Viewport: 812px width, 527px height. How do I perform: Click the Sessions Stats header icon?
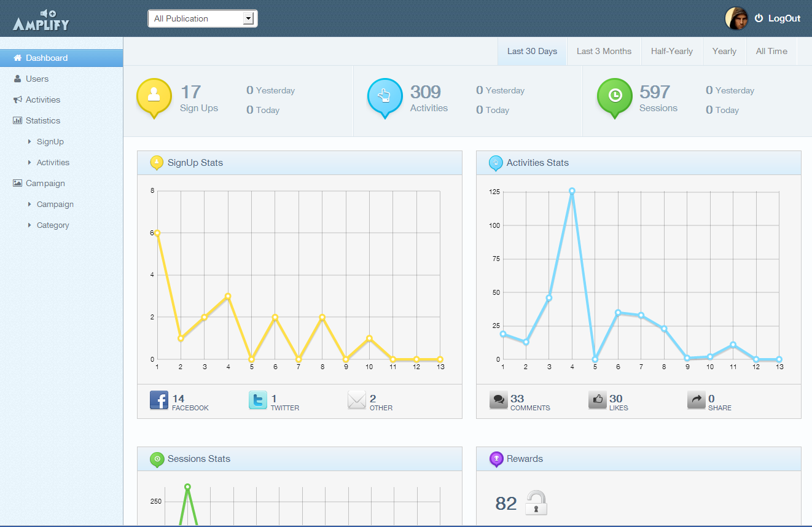click(157, 459)
